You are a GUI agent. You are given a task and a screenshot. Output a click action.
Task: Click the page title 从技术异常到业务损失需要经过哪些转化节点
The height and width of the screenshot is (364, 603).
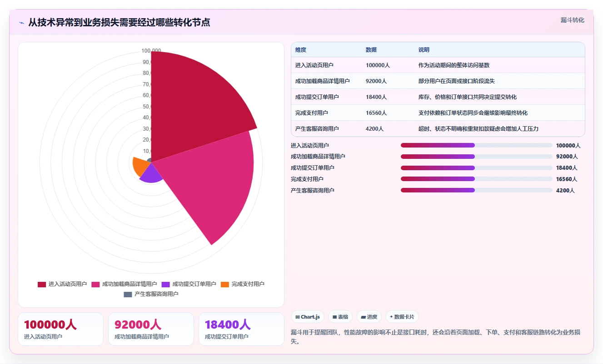[x=119, y=22]
